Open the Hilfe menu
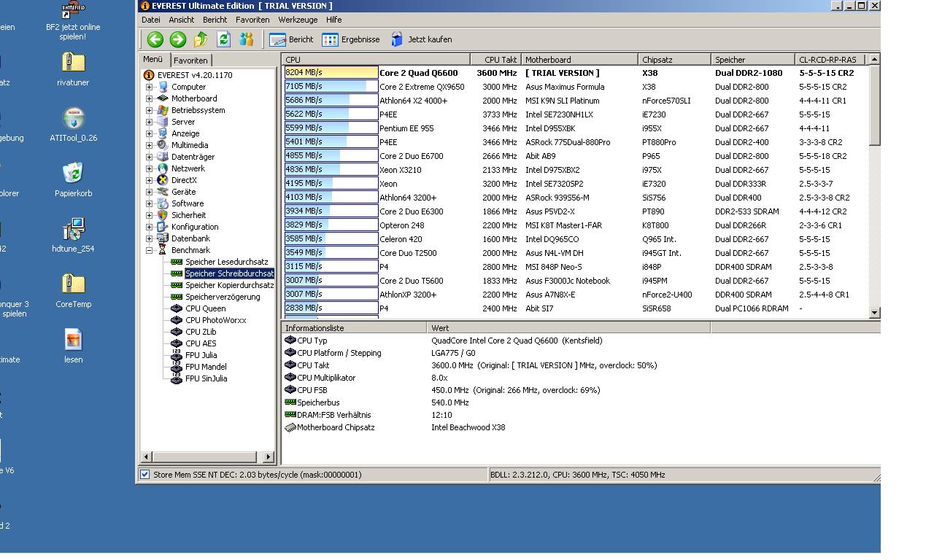The image size is (934, 560). click(x=333, y=20)
